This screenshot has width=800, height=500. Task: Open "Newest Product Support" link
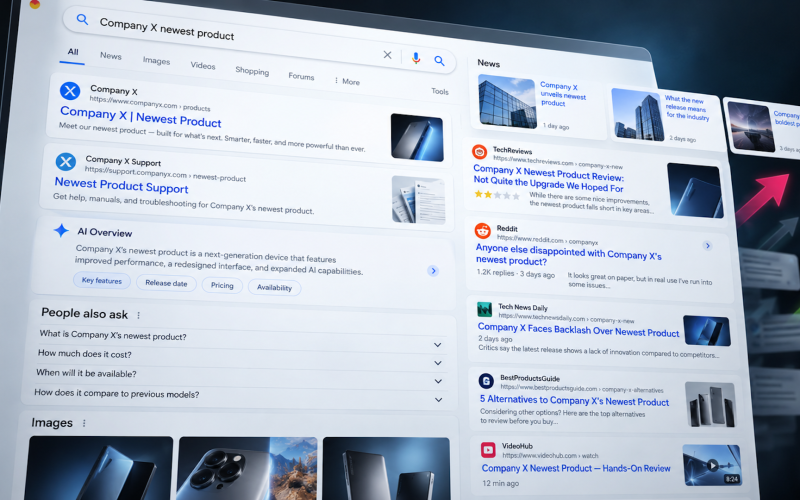121,185
